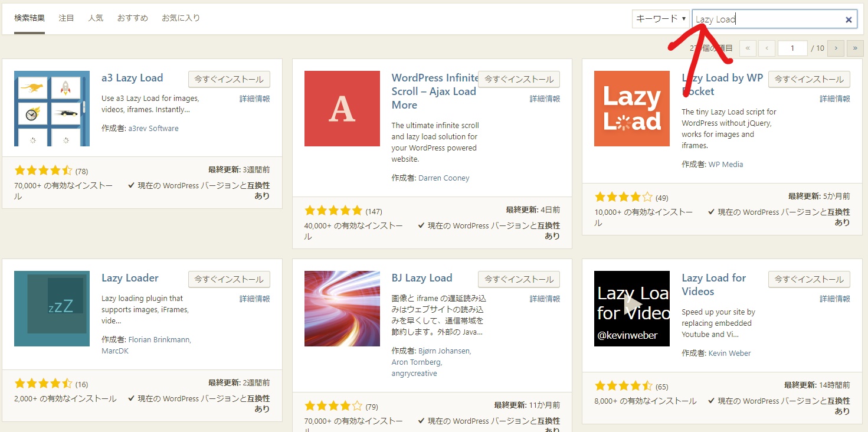
Task: View 詳細情報 for Lazy Load by WP Rocket
Action: (835, 99)
